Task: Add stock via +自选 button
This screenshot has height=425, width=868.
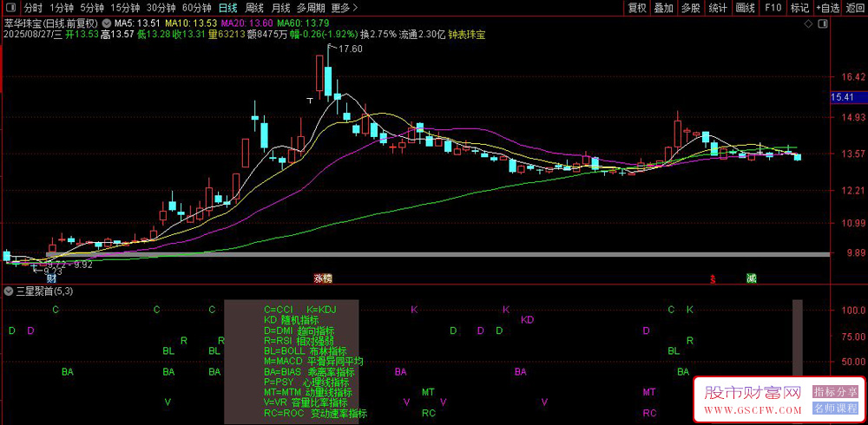Action: click(x=827, y=8)
